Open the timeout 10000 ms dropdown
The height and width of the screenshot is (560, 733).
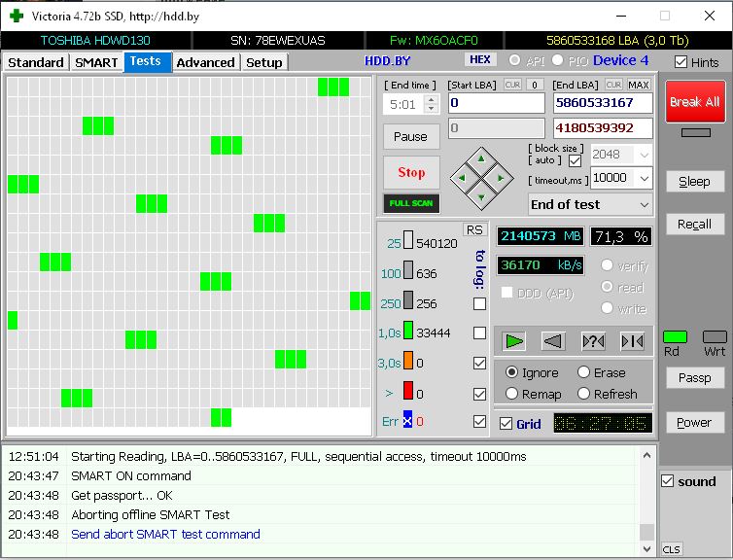click(x=645, y=178)
